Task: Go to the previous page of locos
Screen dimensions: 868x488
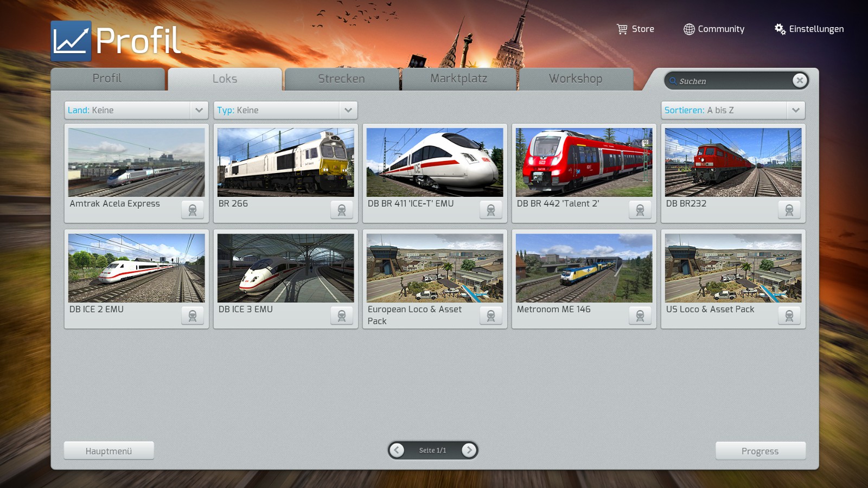Action: click(x=397, y=450)
